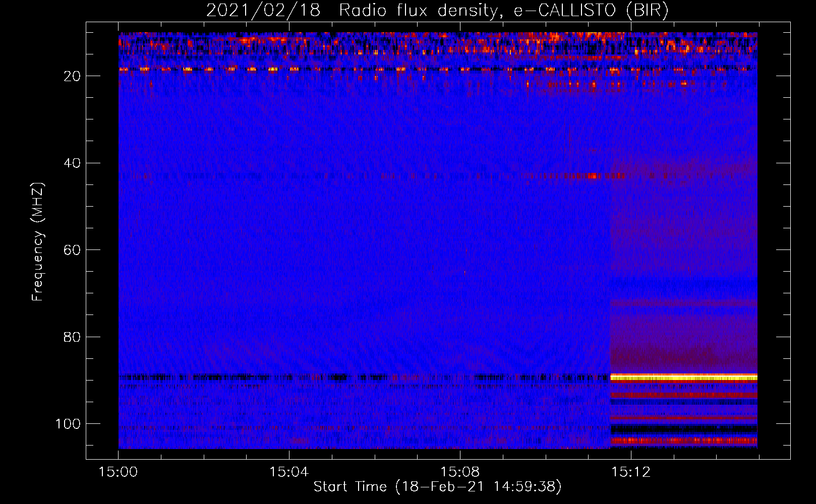Click the '15:04' time tick label
The image size is (816, 504).
point(289,472)
